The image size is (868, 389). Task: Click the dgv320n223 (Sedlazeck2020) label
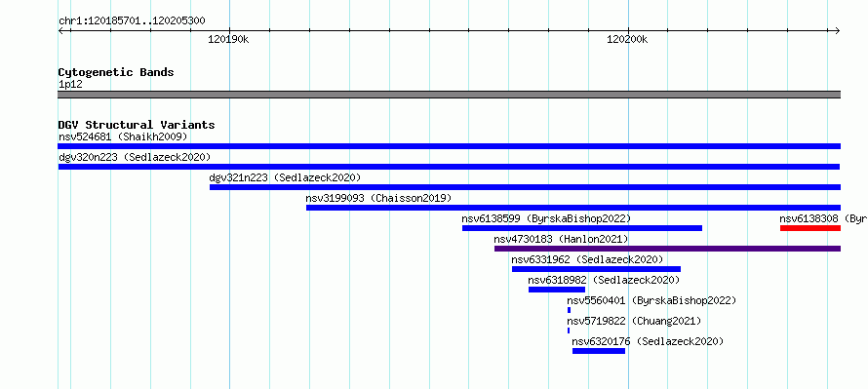pyautogui.click(x=135, y=157)
